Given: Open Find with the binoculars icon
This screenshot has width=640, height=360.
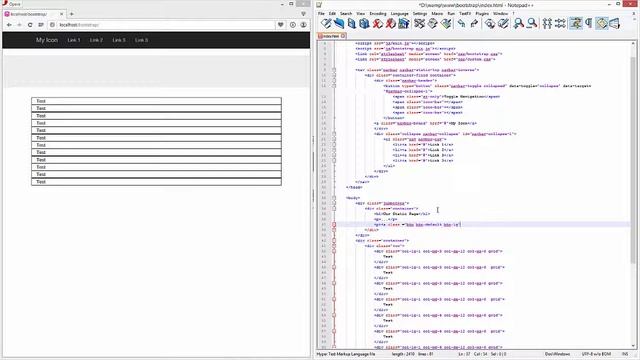Looking at the screenshot, I should coord(490,24).
